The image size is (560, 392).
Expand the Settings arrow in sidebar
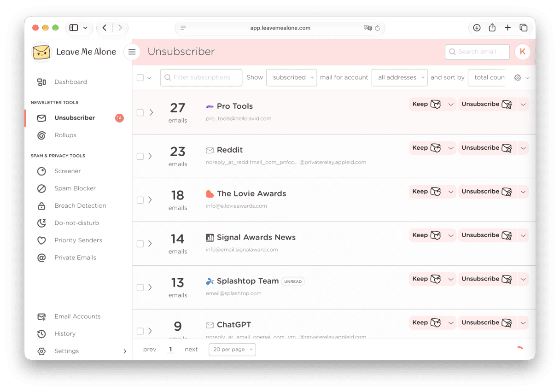click(125, 351)
